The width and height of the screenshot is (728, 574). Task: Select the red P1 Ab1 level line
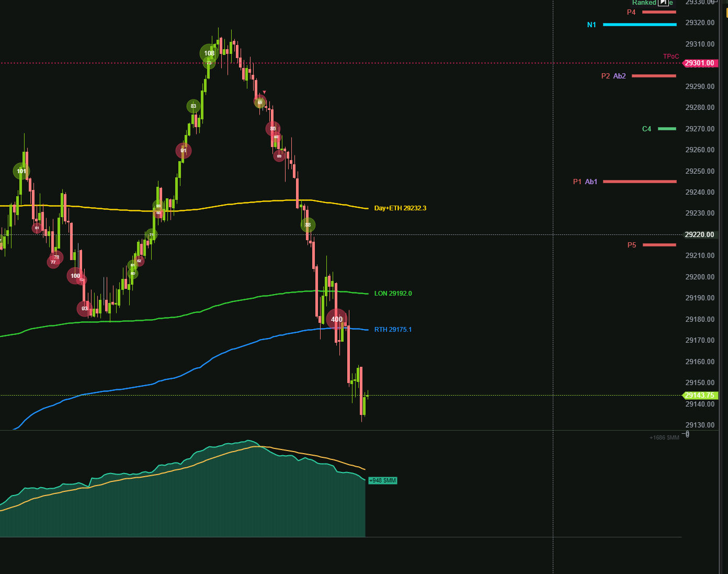[x=640, y=182]
